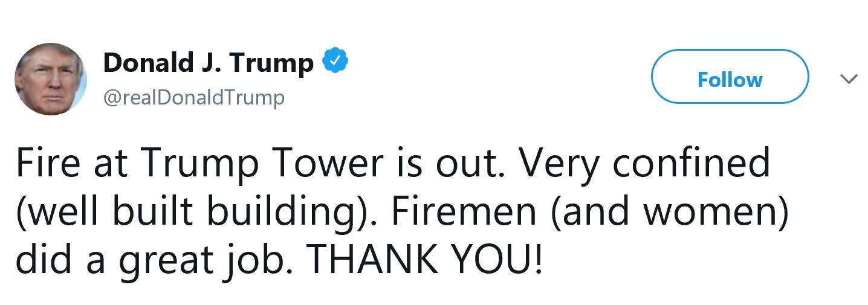The image size is (868, 305).
Task: Click the word "Very" in the tweet
Action: [554, 164]
